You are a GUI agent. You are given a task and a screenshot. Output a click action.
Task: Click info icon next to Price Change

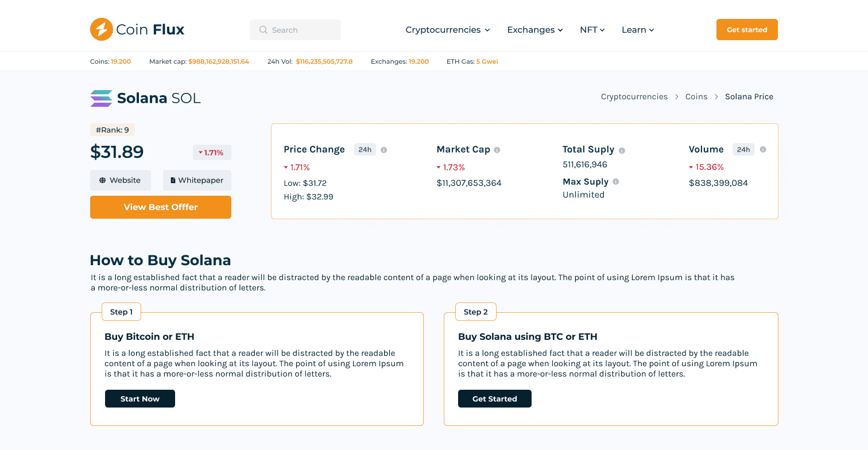click(x=384, y=150)
